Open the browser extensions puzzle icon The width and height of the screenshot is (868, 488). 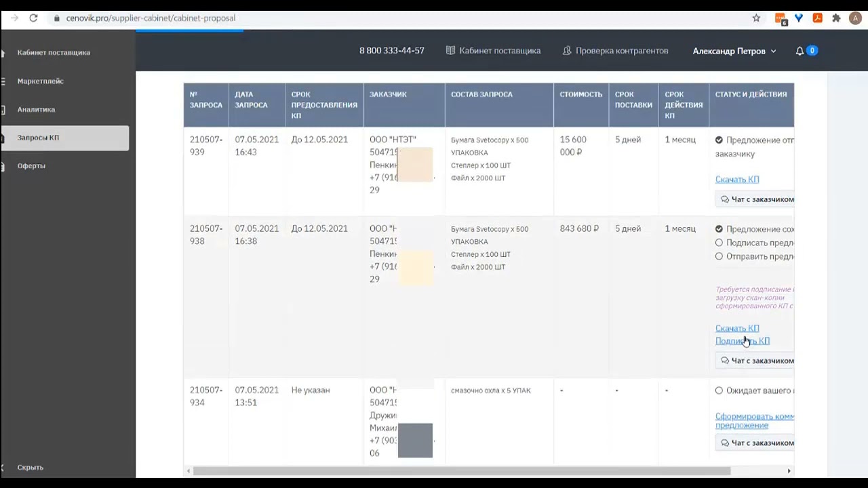coord(836,18)
